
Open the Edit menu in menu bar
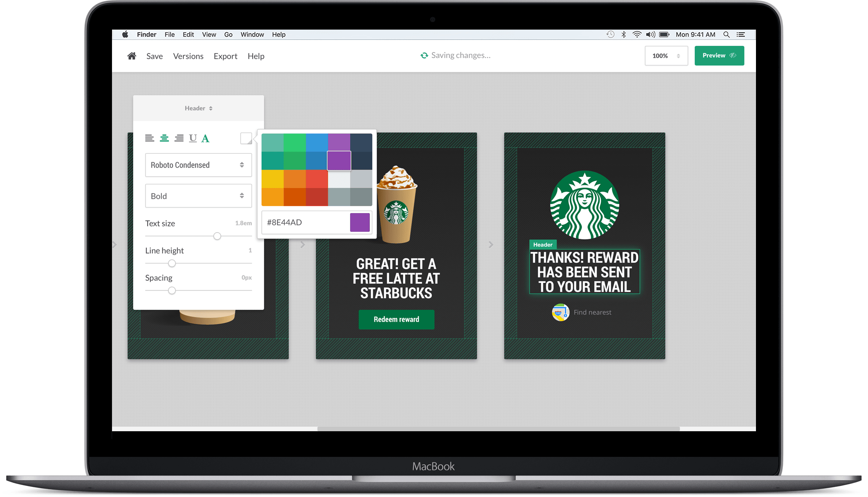(188, 34)
